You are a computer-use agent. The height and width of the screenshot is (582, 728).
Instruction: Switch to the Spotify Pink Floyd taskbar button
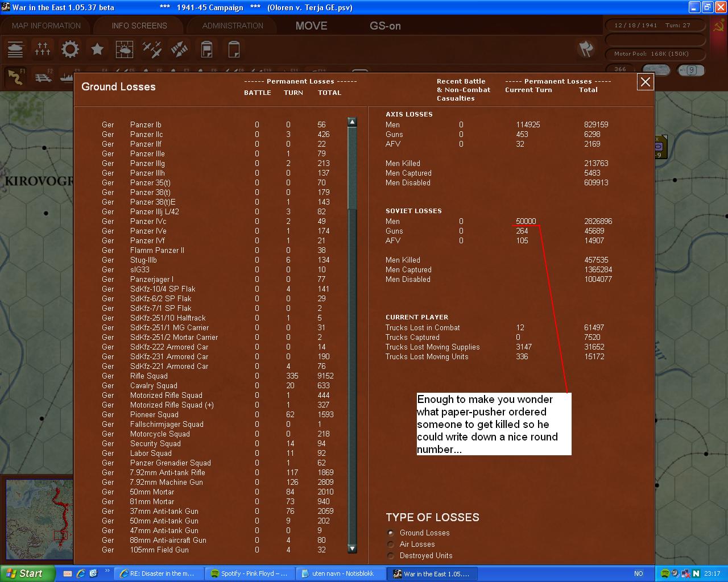251,573
